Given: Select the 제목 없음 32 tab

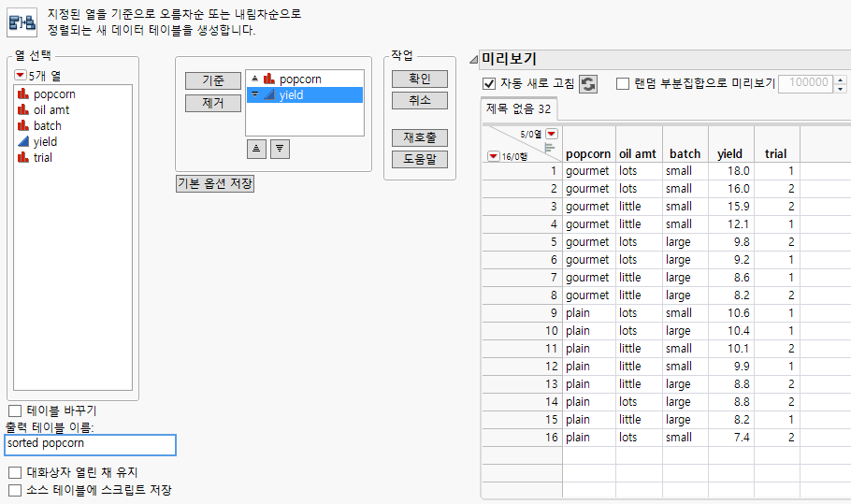Looking at the screenshot, I should click(518, 108).
